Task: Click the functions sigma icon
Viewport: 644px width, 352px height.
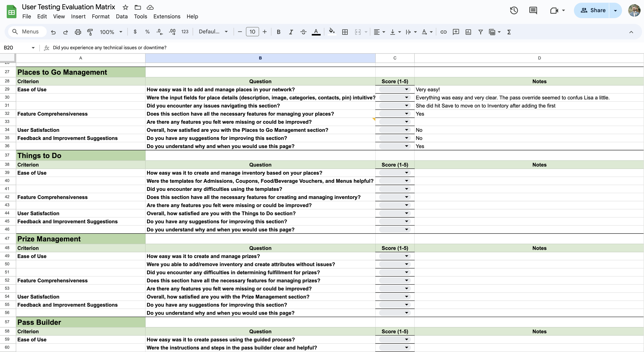Action: pyautogui.click(x=509, y=32)
